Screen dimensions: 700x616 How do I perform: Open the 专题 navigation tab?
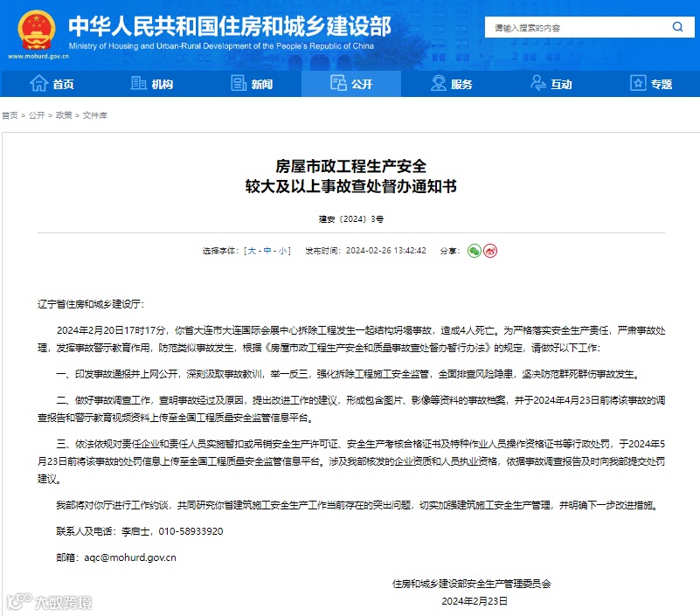click(x=650, y=84)
